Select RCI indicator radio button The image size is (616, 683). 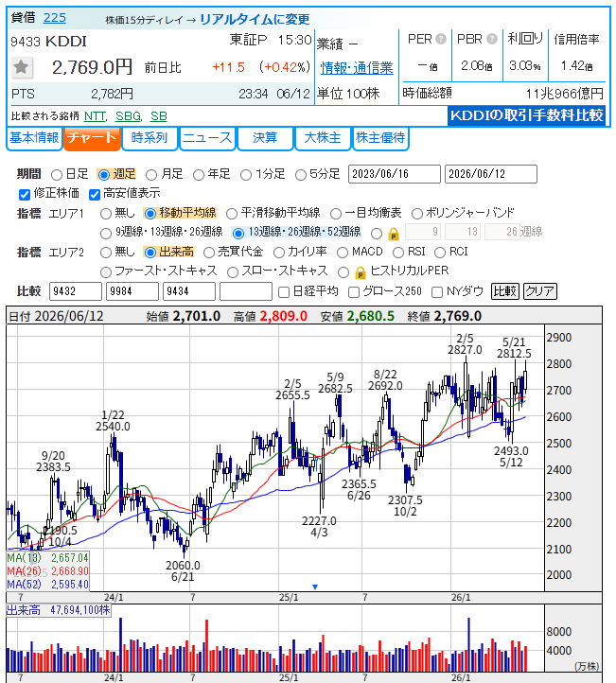[x=440, y=253]
